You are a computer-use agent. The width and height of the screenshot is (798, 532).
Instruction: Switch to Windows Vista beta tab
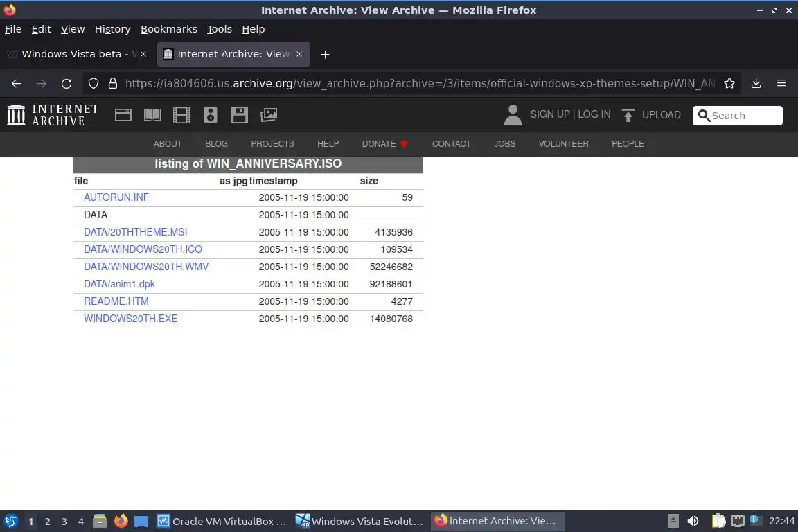click(x=77, y=54)
